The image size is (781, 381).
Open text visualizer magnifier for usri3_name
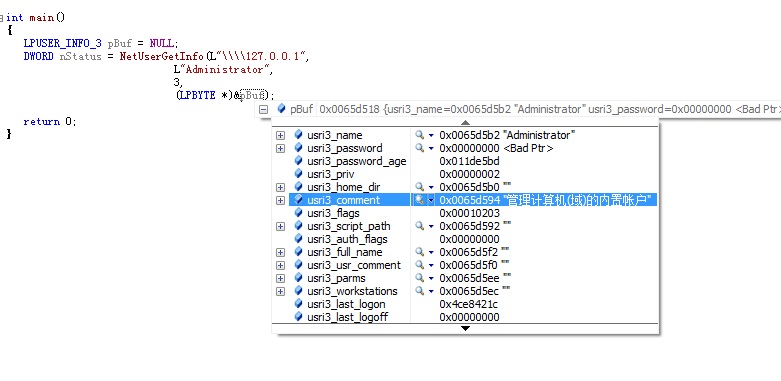point(420,135)
